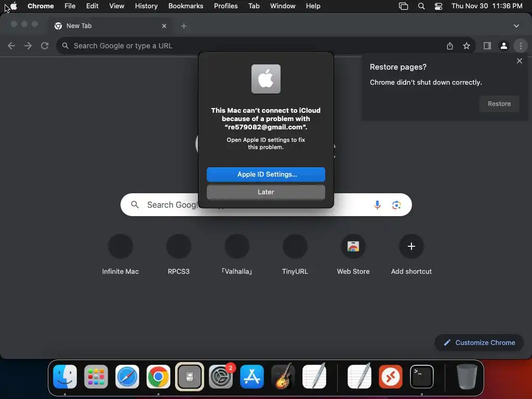
Task: Go back with the back arrow
Action: coord(11,46)
